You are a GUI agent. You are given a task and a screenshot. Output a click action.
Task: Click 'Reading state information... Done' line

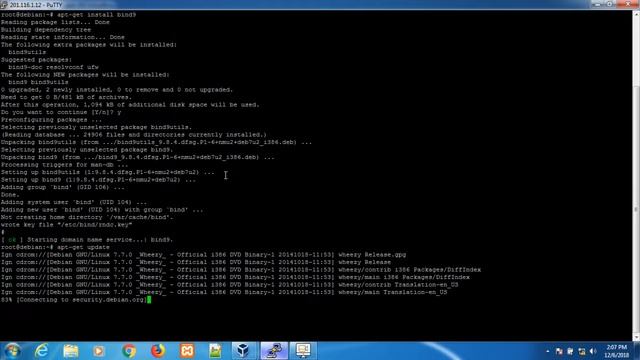point(63,37)
